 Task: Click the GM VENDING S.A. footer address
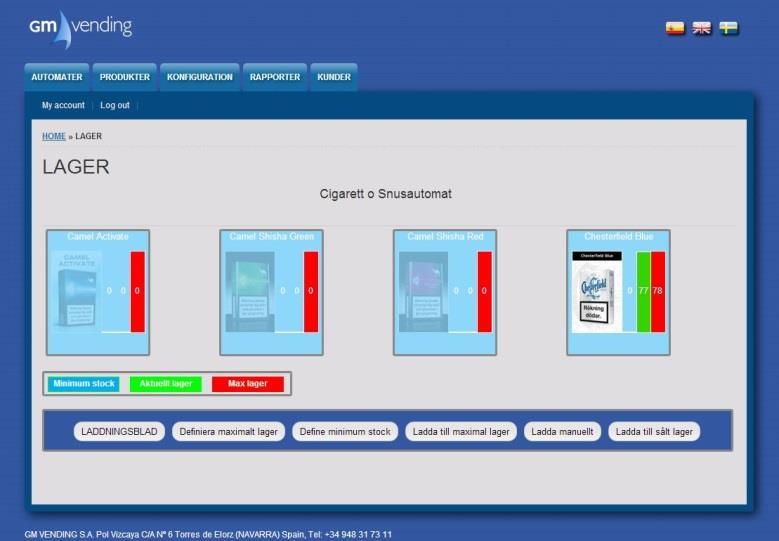(208, 535)
